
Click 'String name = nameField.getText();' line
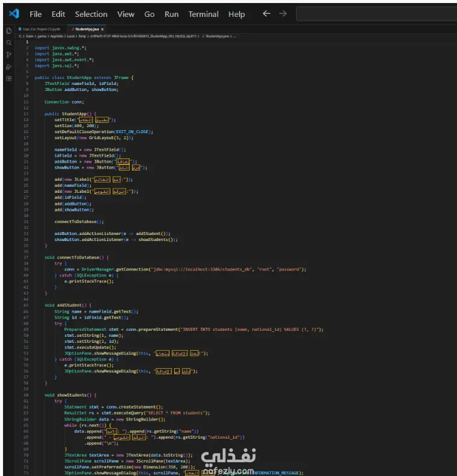[96, 312]
